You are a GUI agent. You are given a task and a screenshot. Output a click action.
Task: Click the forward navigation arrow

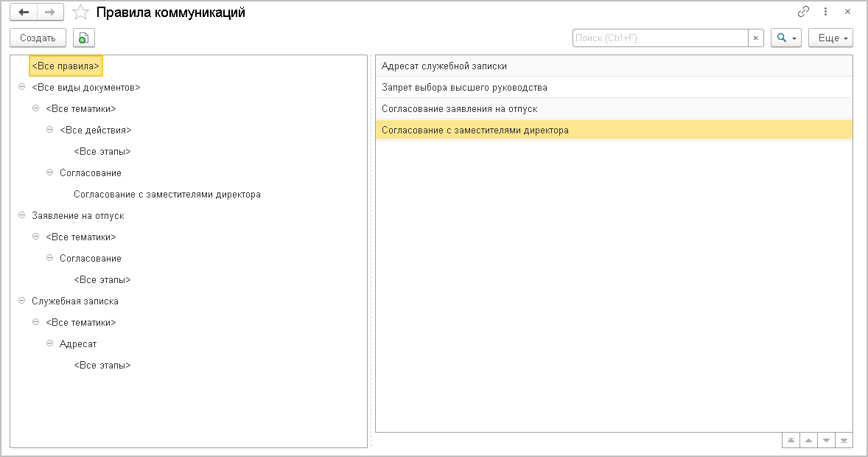50,13
